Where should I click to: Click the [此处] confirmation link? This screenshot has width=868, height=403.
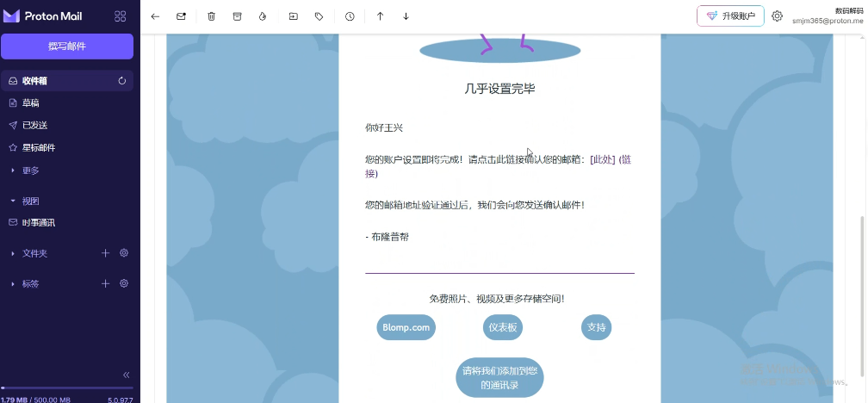coord(603,160)
